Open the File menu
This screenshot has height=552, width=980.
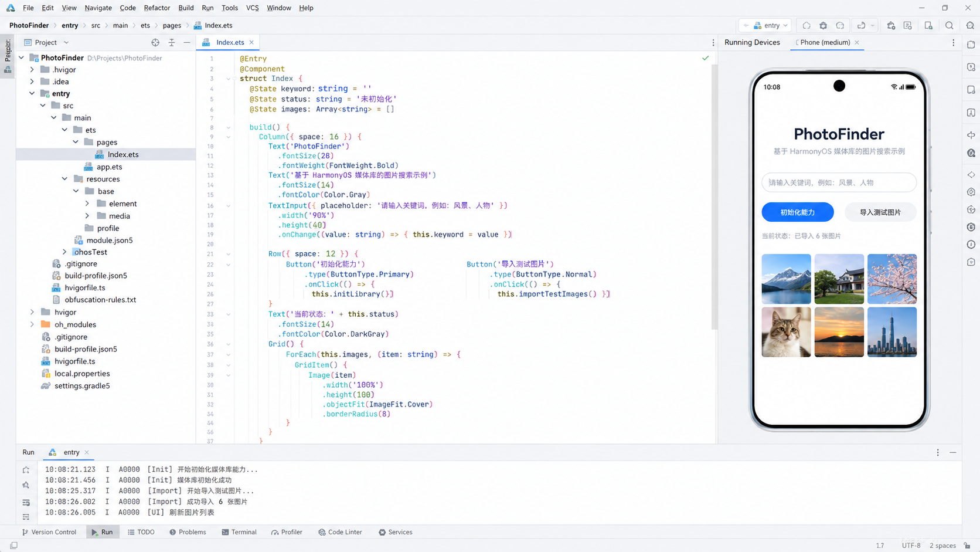click(28, 8)
